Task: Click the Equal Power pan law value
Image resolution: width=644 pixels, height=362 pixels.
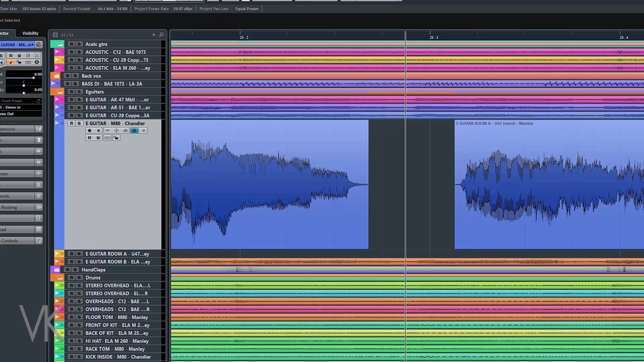Action: point(247,9)
